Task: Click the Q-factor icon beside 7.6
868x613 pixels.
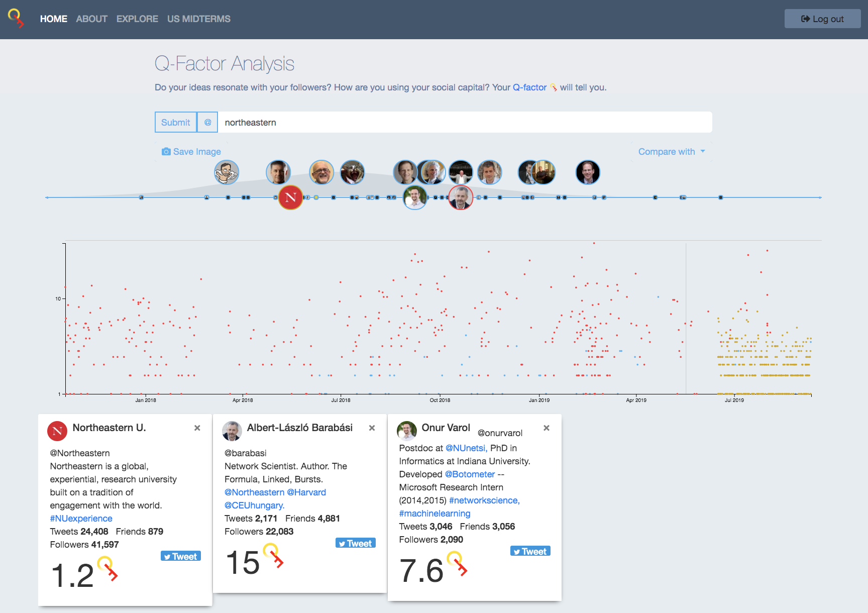Action: click(457, 563)
